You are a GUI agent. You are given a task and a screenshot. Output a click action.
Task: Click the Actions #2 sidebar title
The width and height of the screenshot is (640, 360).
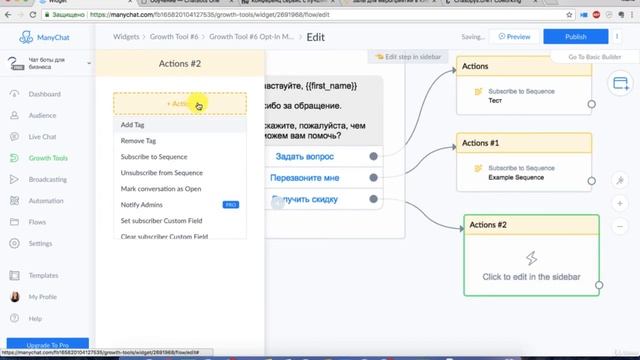[180, 64]
